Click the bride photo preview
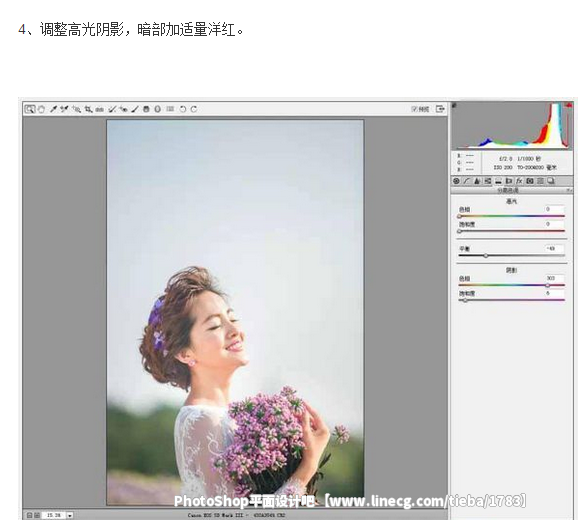The width and height of the screenshot is (582, 520). 235,312
